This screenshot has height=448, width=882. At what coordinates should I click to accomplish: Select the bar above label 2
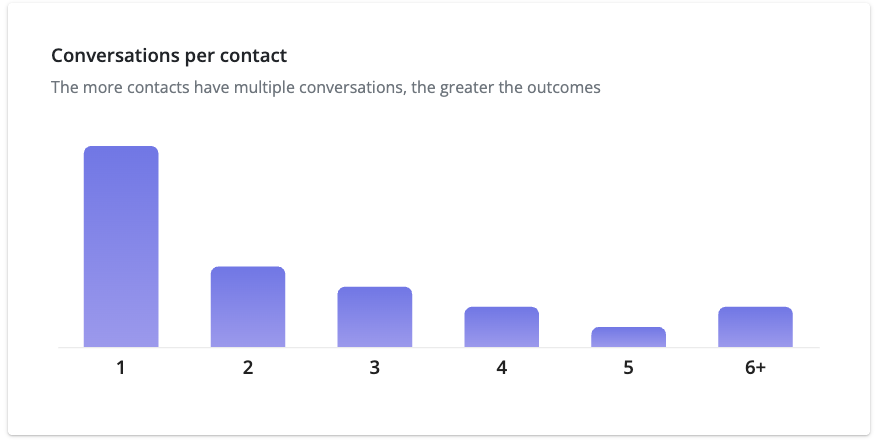coord(248,306)
